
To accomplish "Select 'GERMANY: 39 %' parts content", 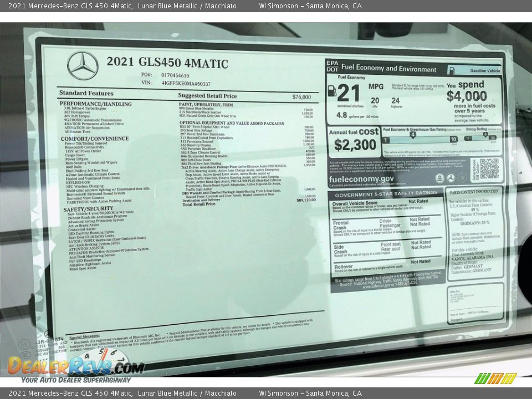I will pyautogui.click(x=475, y=223).
